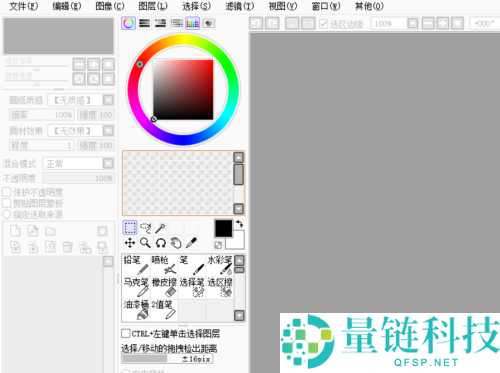The height and width of the screenshot is (373, 500).
Task: Select the lasso selection tool
Action: click(x=145, y=228)
